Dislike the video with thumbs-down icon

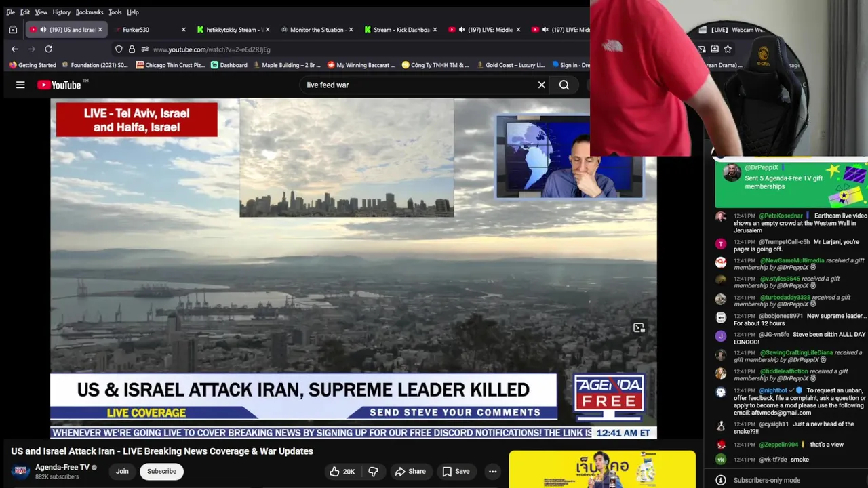[373, 471]
